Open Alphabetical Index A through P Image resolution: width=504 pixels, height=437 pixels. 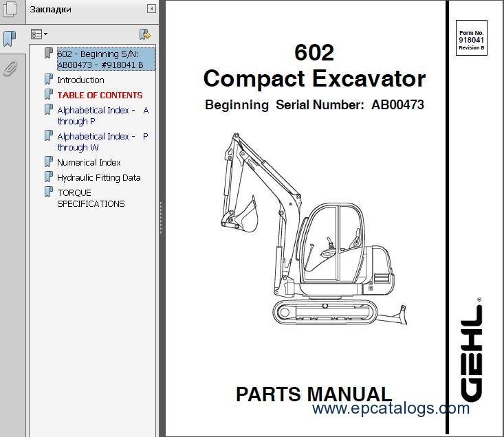click(103, 115)
